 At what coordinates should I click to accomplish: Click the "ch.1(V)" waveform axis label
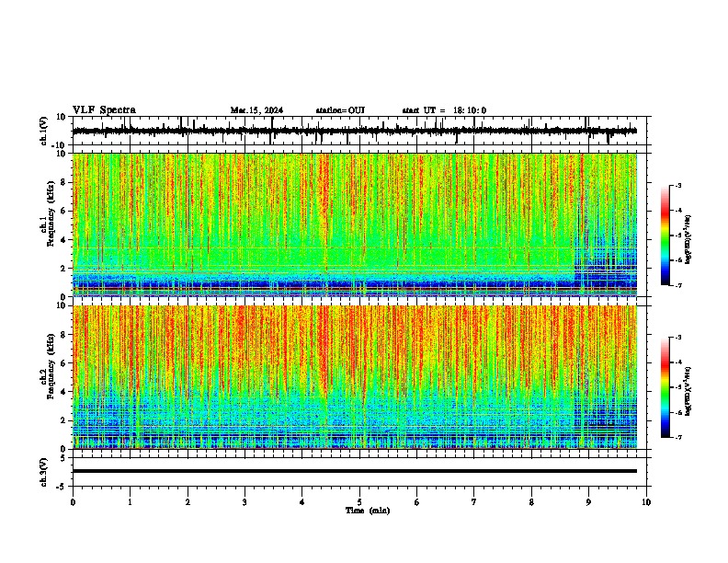pyautogui.click(x=44, y=131)
